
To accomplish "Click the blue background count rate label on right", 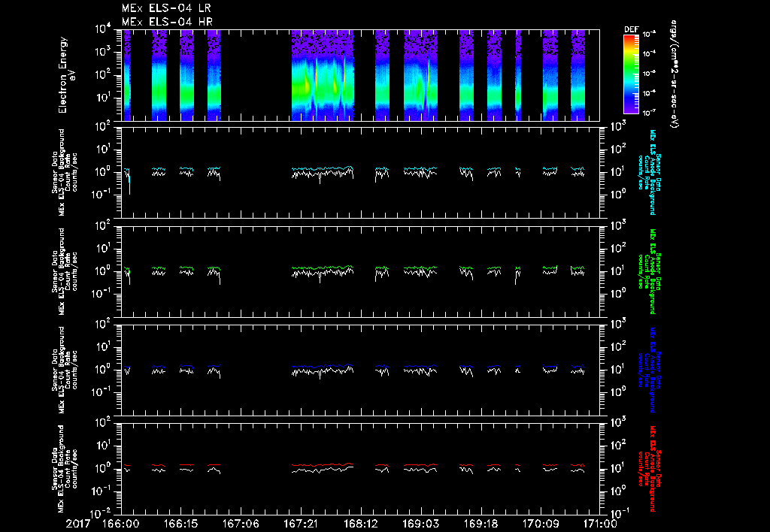I will coord(650,370).
